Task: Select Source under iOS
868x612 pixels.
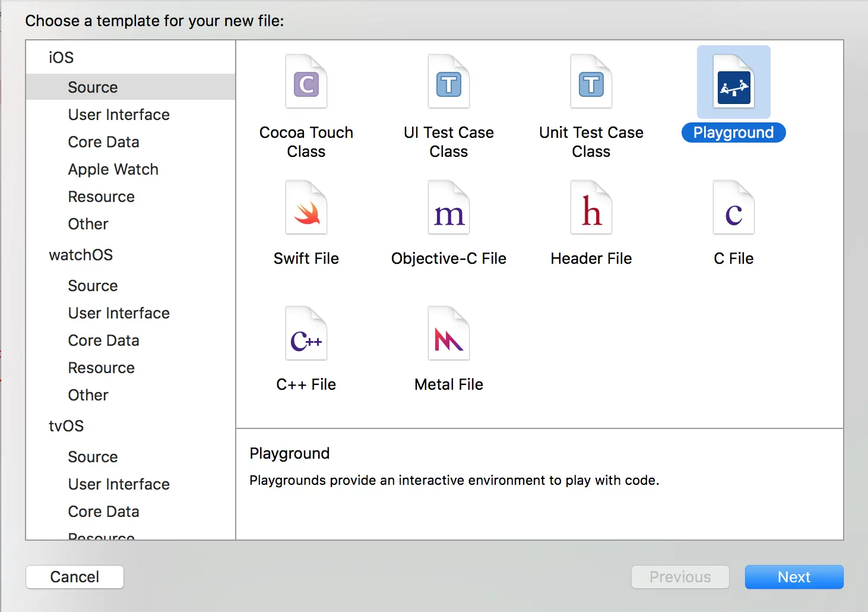Action: [x=131, y=87]
